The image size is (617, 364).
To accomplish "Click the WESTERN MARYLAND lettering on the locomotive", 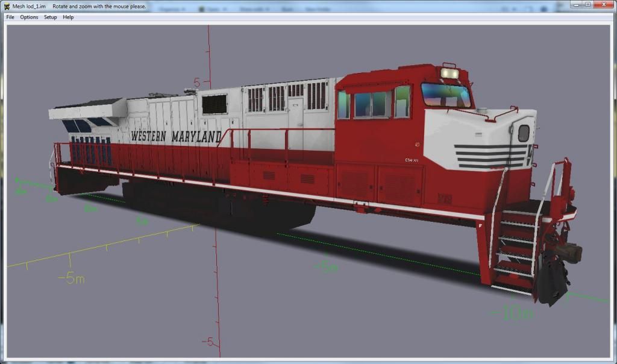I will tap(176, 137).
